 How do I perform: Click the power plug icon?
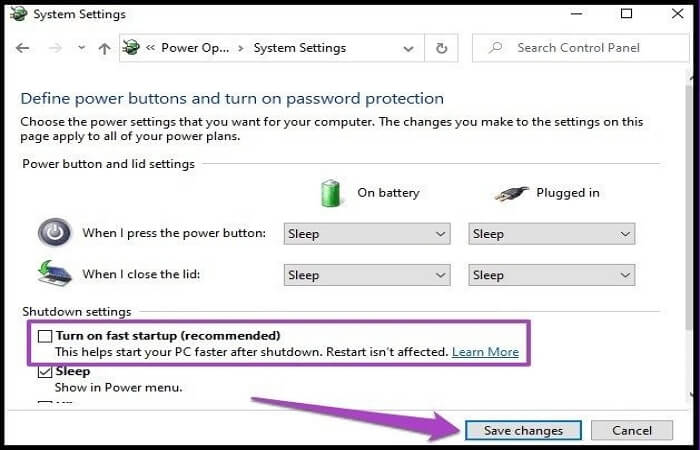tap(513, 192)
